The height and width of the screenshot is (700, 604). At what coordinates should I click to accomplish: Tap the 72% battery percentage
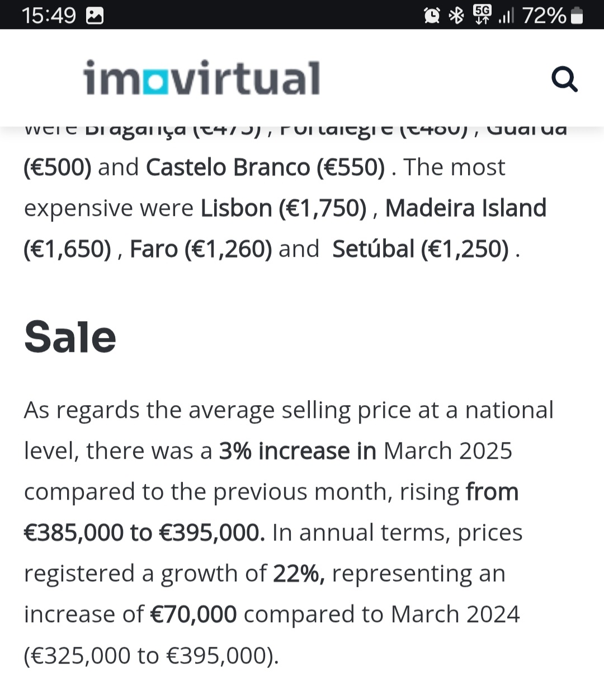(544, 15)
